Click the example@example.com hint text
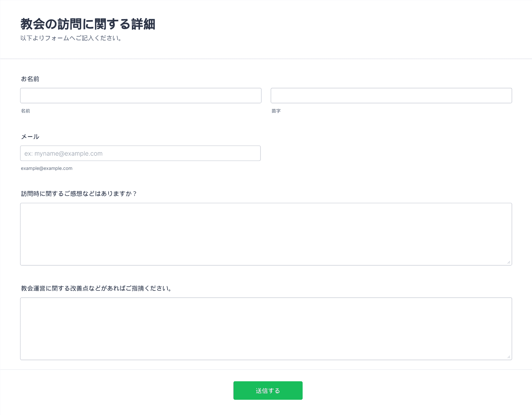 tap(47, 168)
